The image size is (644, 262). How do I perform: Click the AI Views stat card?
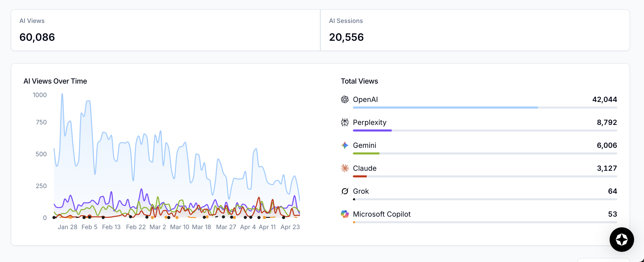click(166, 30)
